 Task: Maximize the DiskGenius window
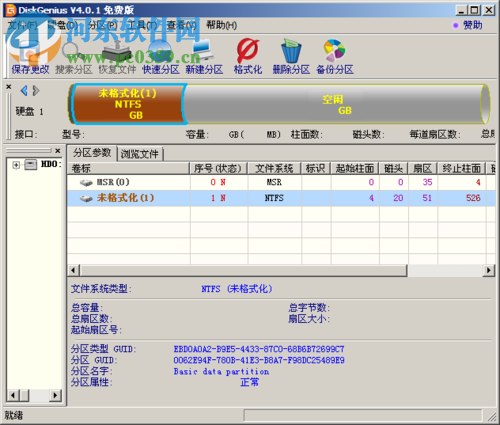tap(474, 10)
